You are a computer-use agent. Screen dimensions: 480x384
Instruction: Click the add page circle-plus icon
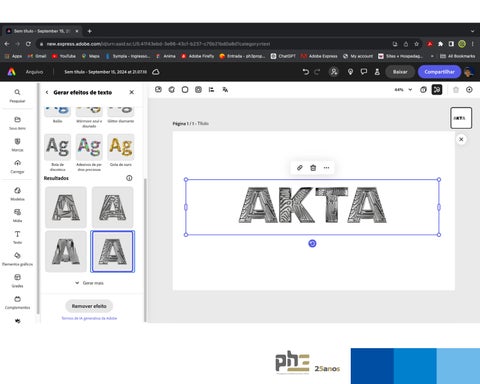tap(469, 89)
